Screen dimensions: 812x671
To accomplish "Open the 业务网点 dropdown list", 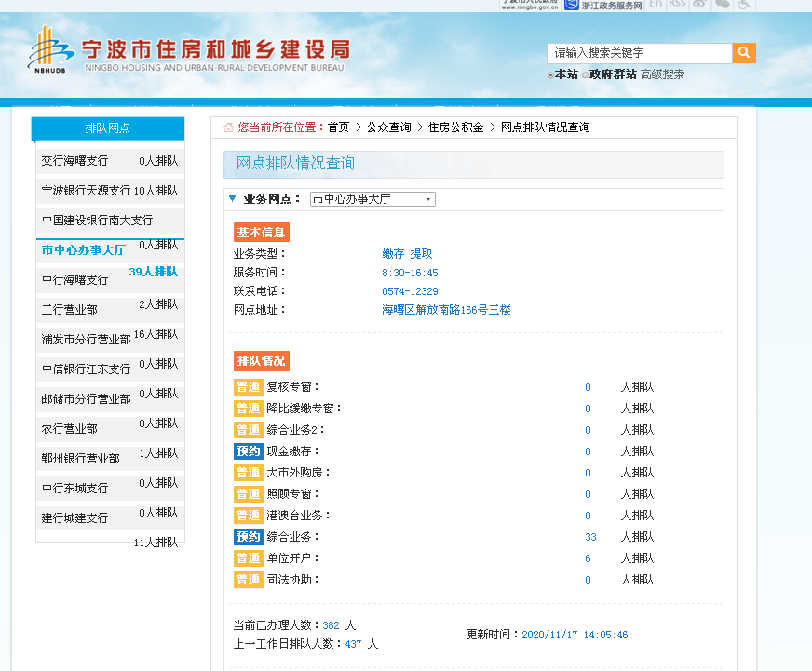I will click(372, 199).
